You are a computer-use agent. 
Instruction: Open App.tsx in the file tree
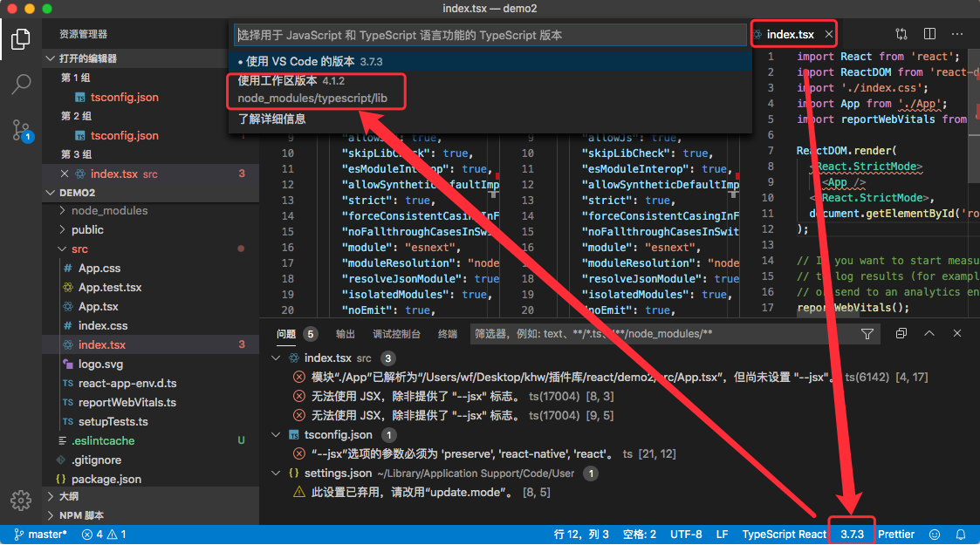[98, 307]
